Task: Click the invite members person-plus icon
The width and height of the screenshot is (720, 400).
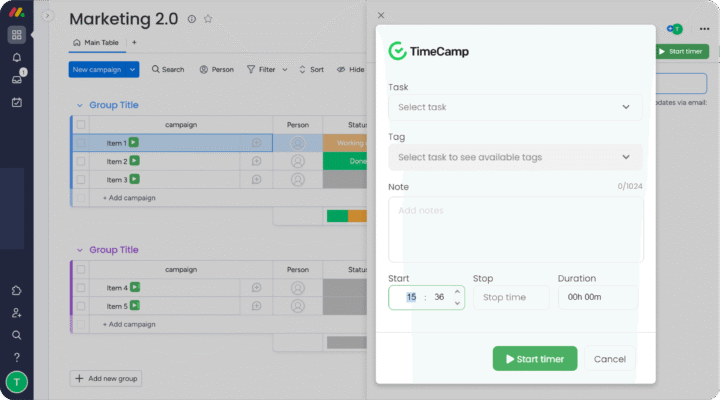Action: (17, 313)
